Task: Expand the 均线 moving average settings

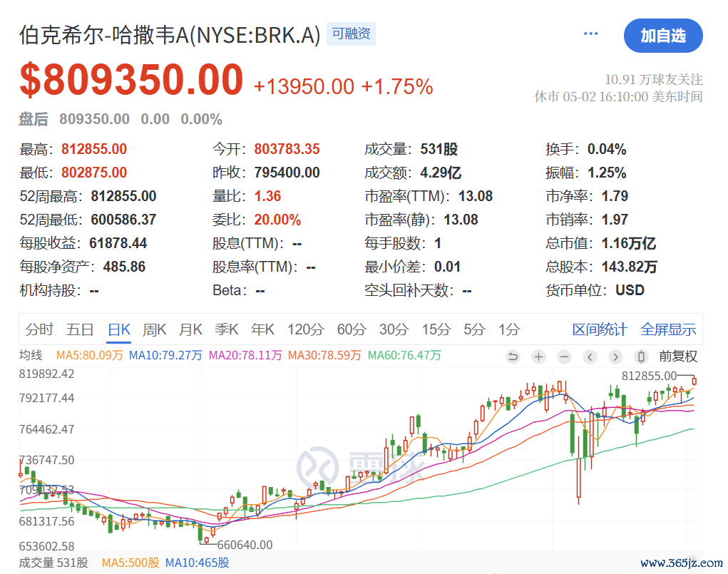Action: click(x=31, y=355)
